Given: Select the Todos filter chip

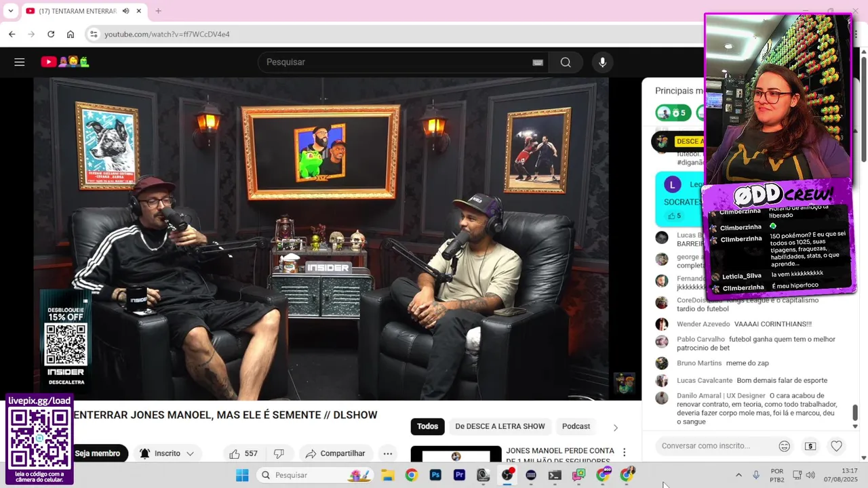Looking at the screenshot, I should [427, 426].
